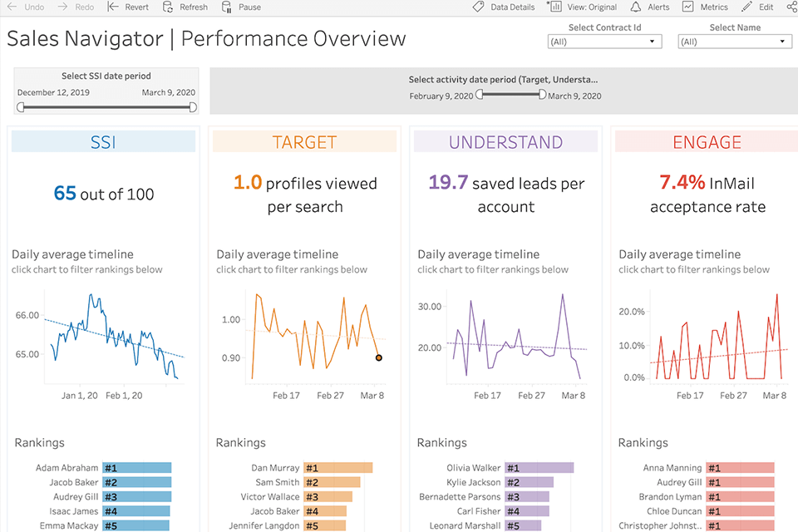Viewport: 798px width, 532px height.
Task: Click the SSI date slider left handle
Action: pyautogui.click(x=20, y=107)
